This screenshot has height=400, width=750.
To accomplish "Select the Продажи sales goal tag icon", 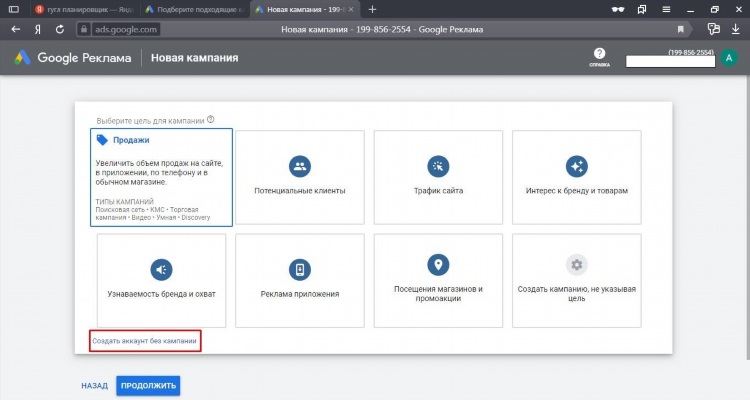I will 102,140.
